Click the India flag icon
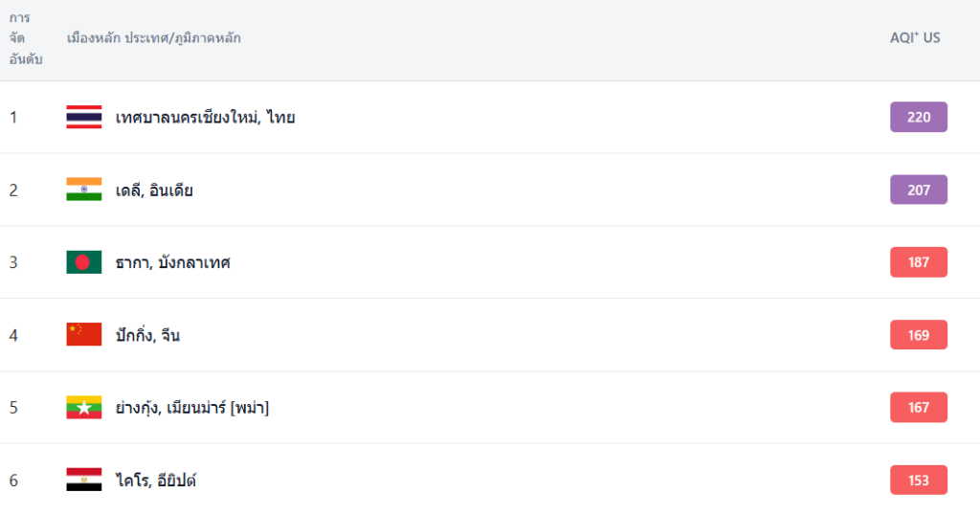The height and width of the screenshot is (515, 980). 83,190
